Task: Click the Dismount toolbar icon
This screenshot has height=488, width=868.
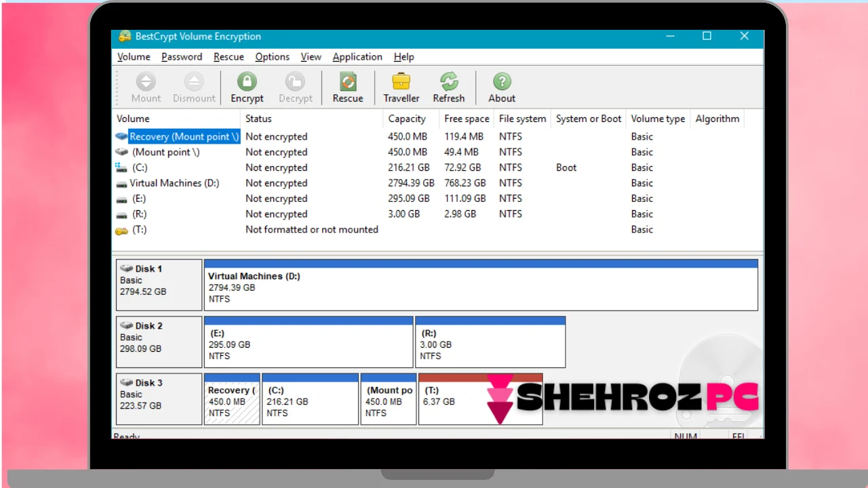Action: click(194, 82)
